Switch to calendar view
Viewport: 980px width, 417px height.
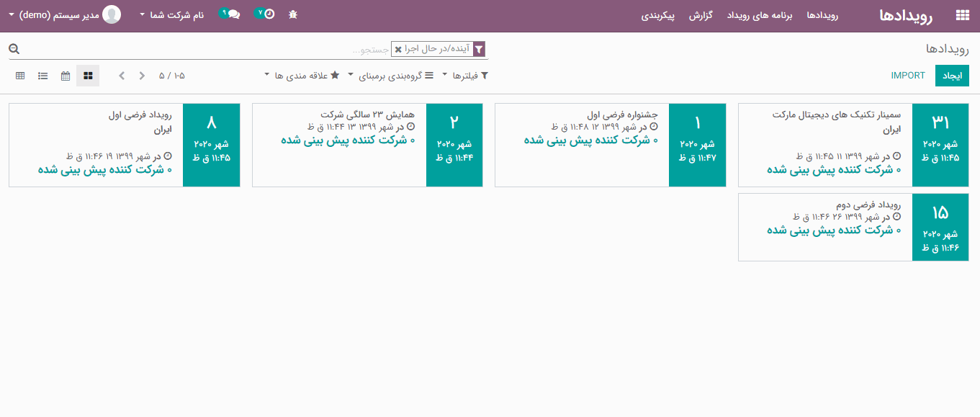(x=66, y=76)
